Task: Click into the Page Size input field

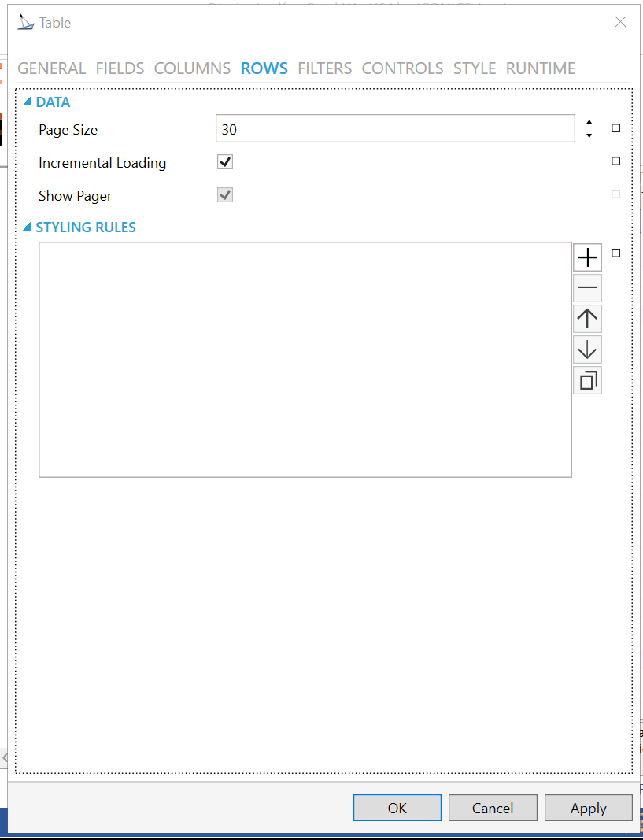Action: [x=394, y=129]
